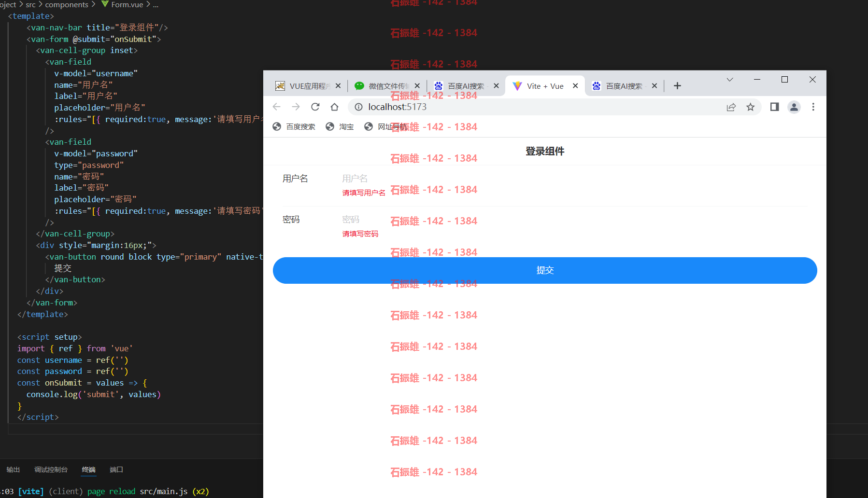Screen dimensions: 868x498
Task: Select 终端 panel tab in VS Code
Action: click(x=88, y=470)
